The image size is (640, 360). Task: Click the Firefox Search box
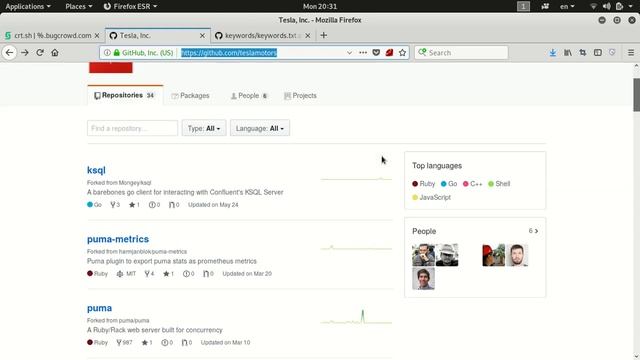tap(461, 53)
